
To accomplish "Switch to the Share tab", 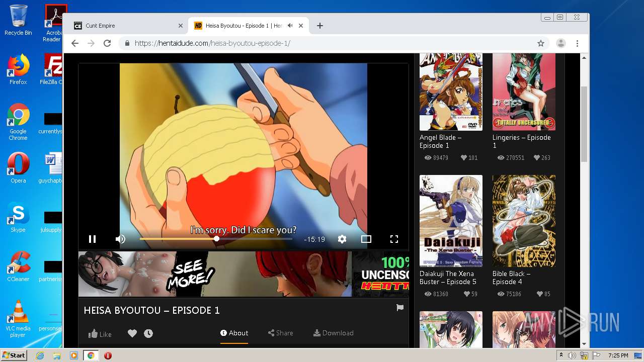I will point(280,333).
